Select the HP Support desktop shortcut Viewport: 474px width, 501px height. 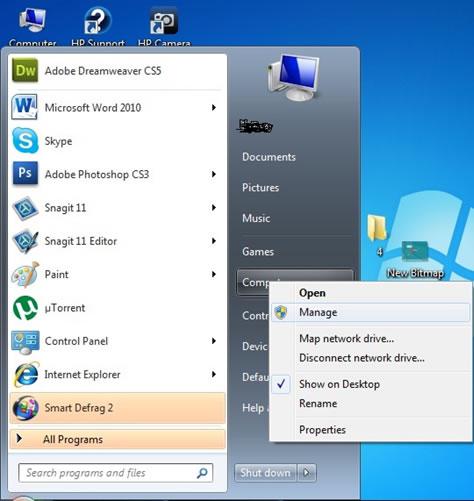(x=98, y=20)
